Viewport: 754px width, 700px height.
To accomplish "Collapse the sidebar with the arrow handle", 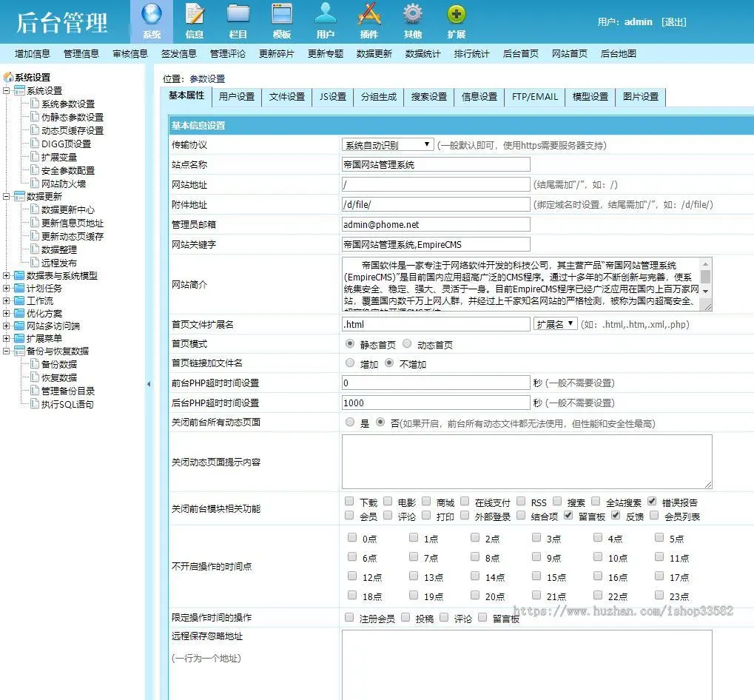I will point(149,383).
